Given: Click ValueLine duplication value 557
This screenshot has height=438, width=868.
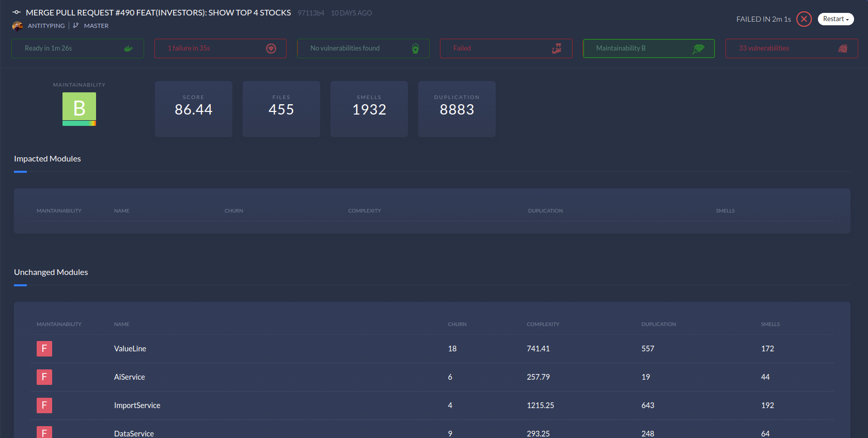Looking at the screenshot, I should tap(648, 349).
